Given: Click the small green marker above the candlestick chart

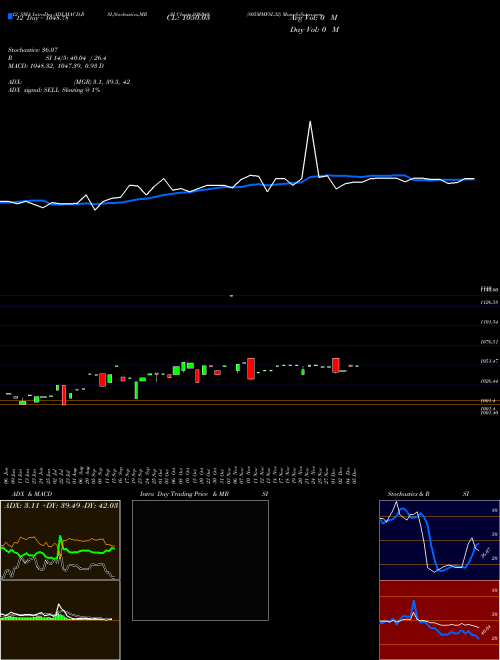Looking at the screenshot, I should (x=231, y=296).
